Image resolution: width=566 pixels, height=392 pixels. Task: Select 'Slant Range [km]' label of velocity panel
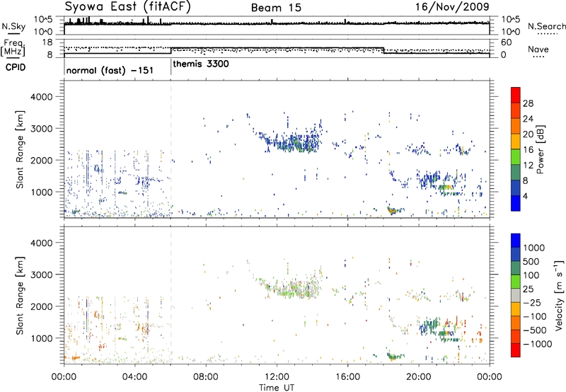tap(20, 295)
